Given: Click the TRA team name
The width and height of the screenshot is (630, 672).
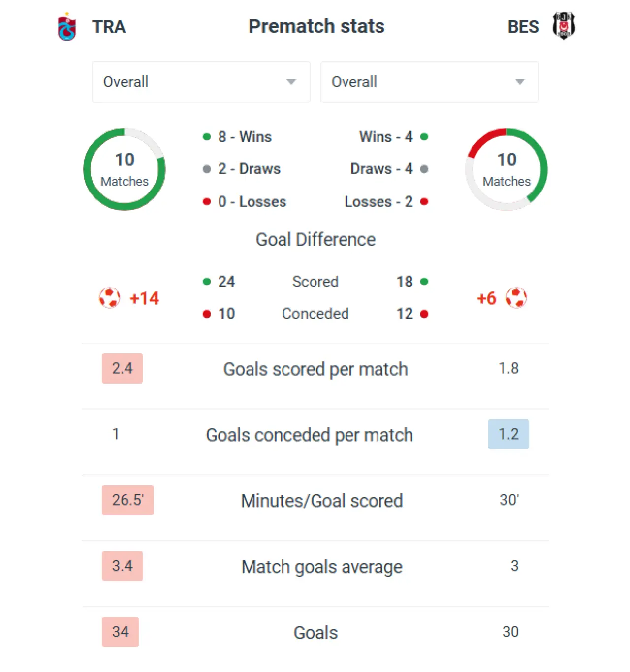Looking at the screenshot, I should (109, 27).
